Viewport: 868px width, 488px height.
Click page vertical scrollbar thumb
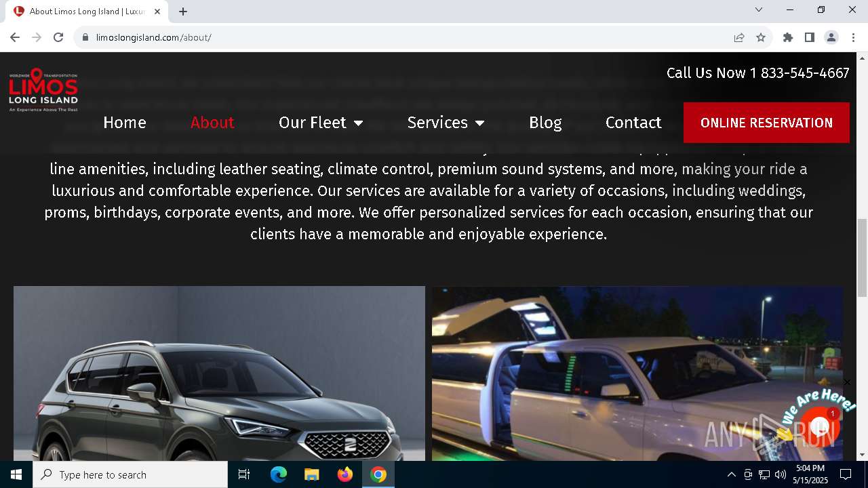click(x=863, y=258)
